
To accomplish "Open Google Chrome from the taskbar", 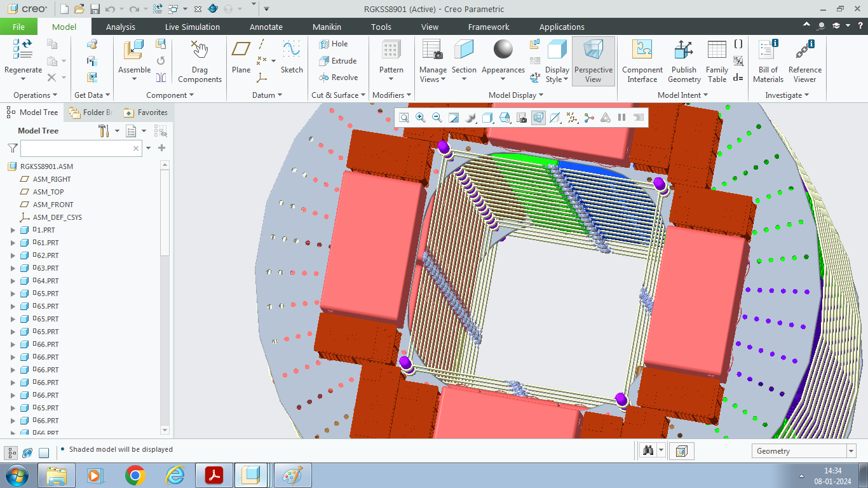I will tap(135, 475).
